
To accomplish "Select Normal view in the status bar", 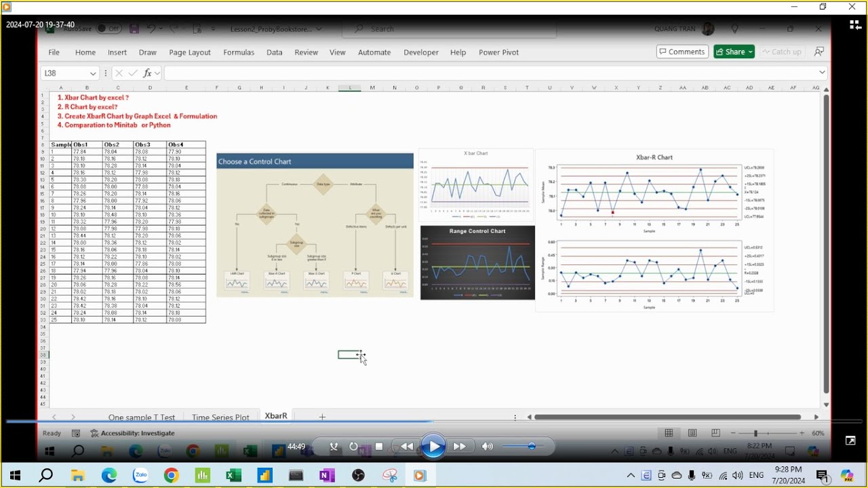I will point(669,433).
